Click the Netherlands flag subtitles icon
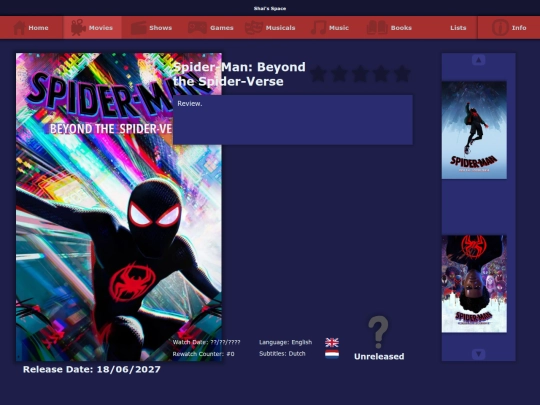 click(x=332, y=354)
